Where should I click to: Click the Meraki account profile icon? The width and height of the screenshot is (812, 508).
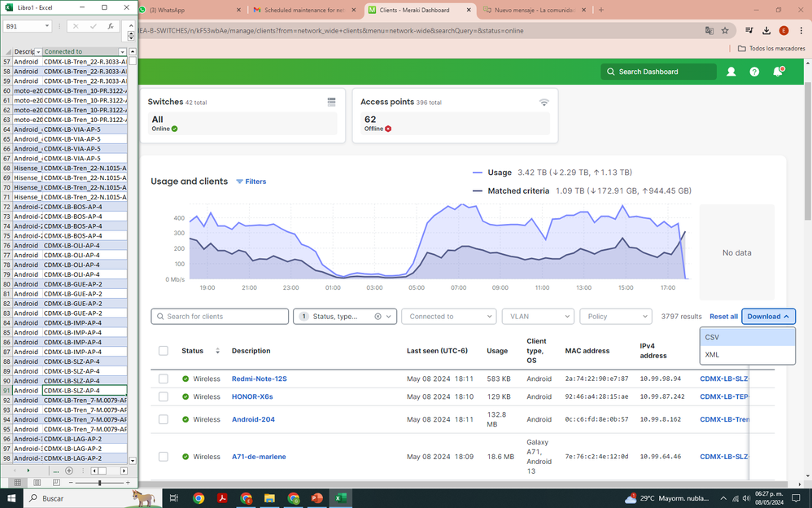tap(731, 72)
